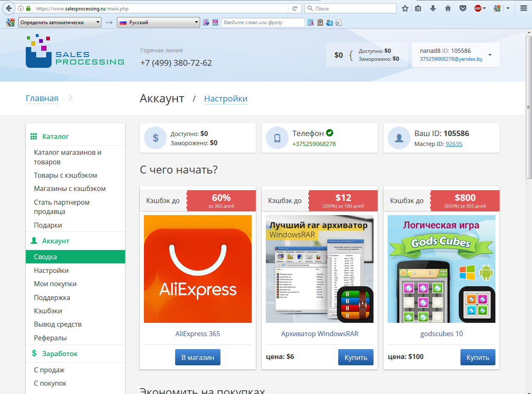Go to browser home page icon
This screenshot has height=394, width=532.
[448, 8]
